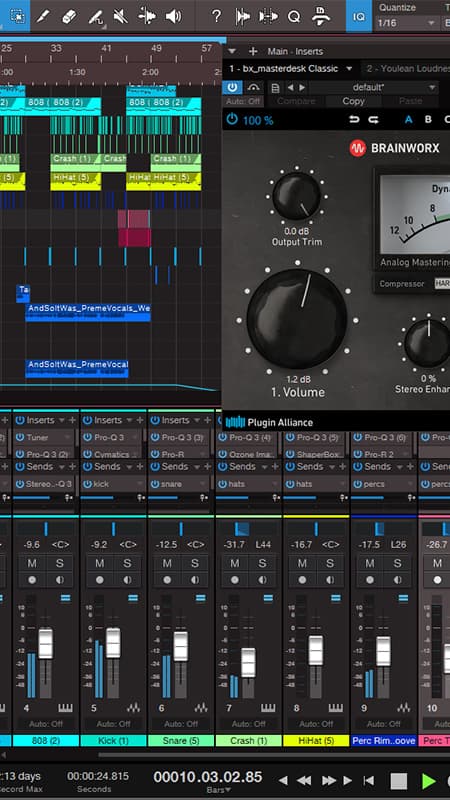Solo the Kick channel
Viewport: 450px width, 800px height.
click(127, 563)
